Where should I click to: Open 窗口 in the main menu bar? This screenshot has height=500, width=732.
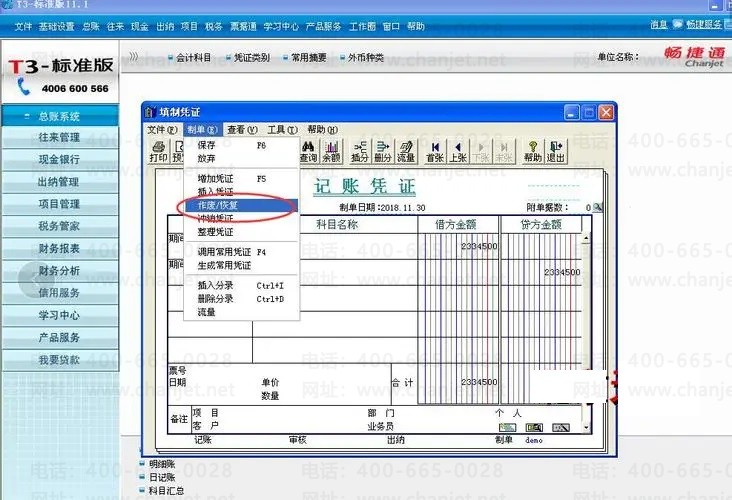[x=391, y=27]
